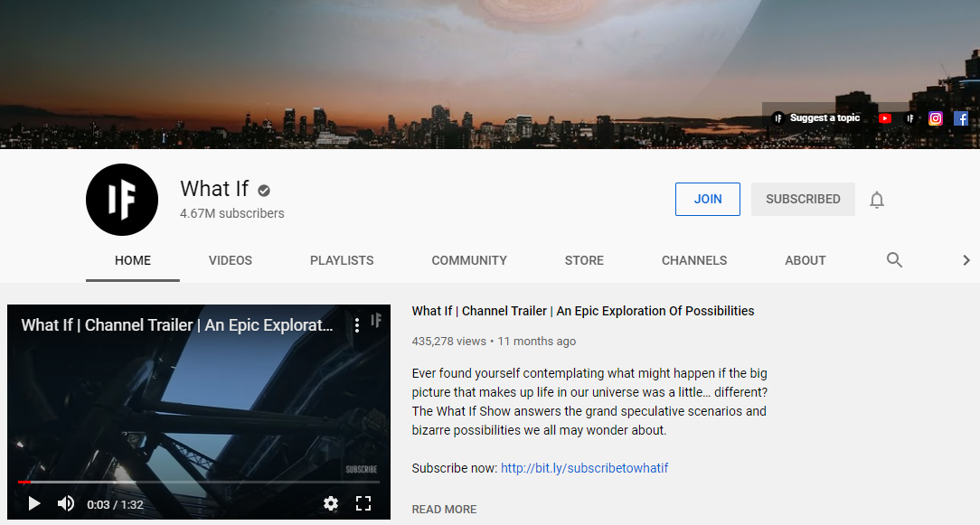Click the JOIN membership button

[x=708, y=200]
